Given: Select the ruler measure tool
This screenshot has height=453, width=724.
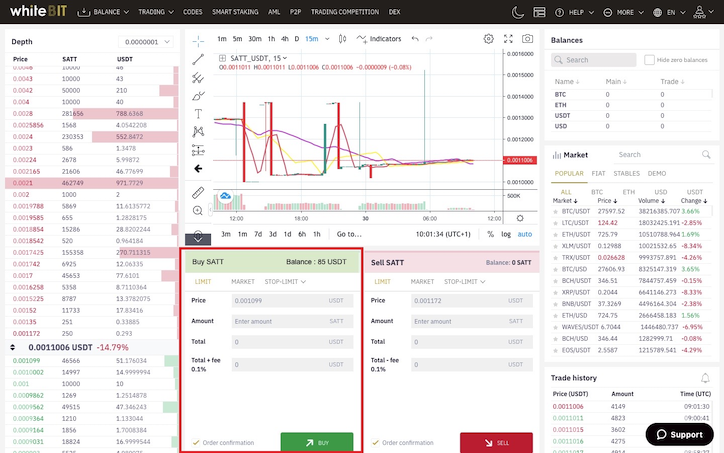Looking at the screenshot, I should [x=198, y=193].
